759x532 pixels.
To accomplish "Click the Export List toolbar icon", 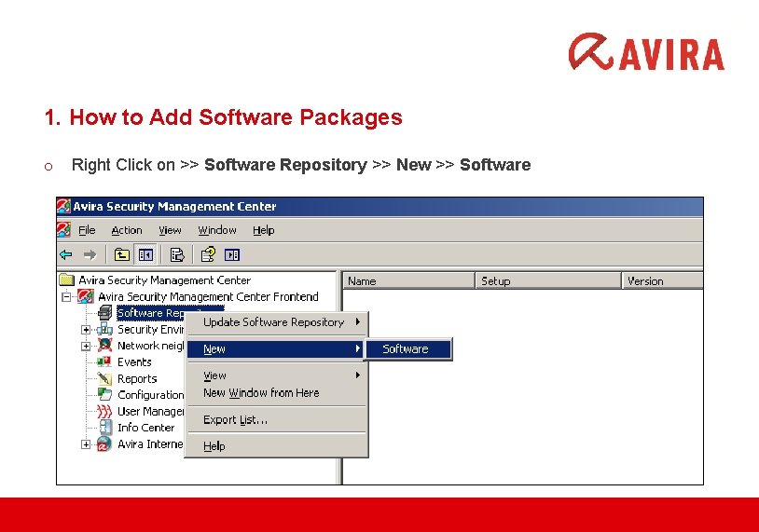I will (177, 254).
